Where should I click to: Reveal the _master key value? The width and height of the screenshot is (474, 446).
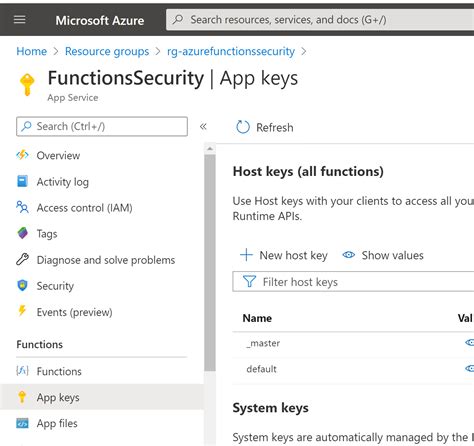click(x=470, y=342)
